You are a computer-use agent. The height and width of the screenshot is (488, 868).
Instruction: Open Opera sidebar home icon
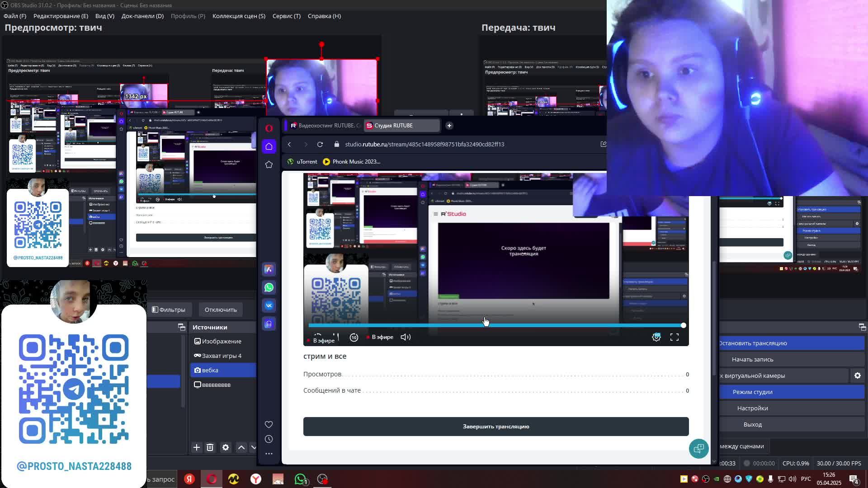(x=269, y=146)
